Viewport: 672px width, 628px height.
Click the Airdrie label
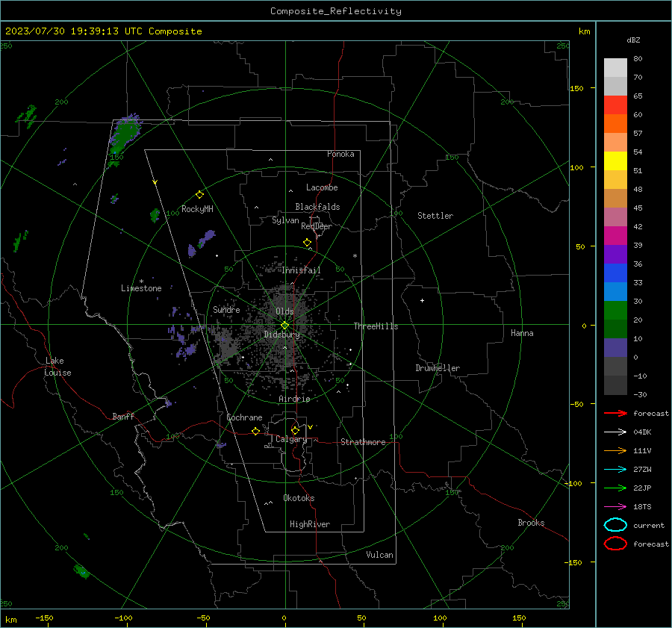coord(294,399)
